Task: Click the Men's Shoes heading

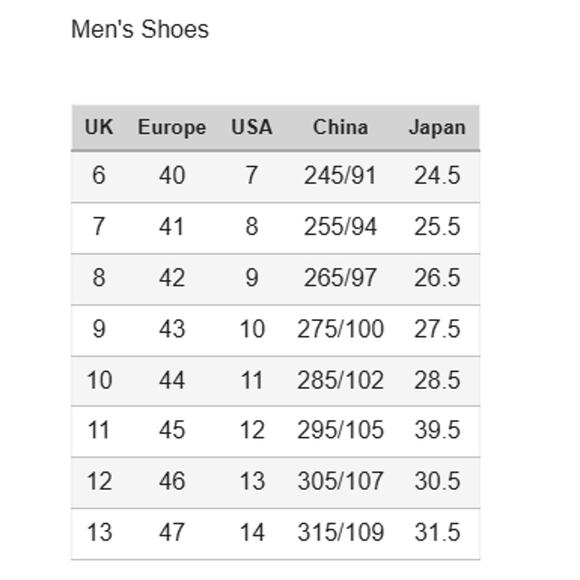Action: coord(140,29)
